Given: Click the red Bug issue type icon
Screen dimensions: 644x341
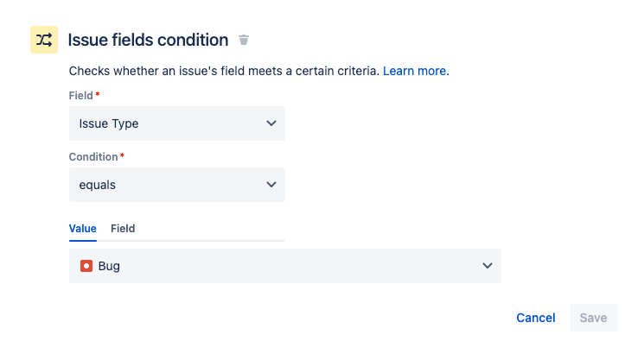Looking at the screenshot, I should [86, 266].
